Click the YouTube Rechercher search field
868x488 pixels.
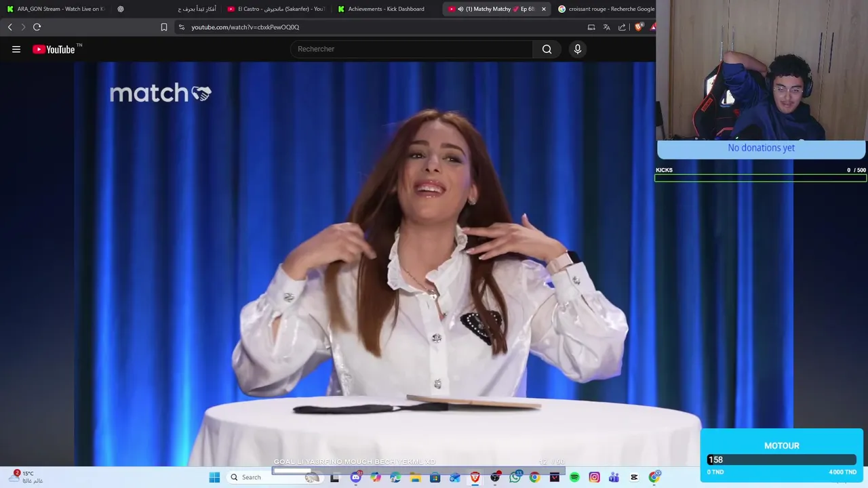[x=412, y=49]
